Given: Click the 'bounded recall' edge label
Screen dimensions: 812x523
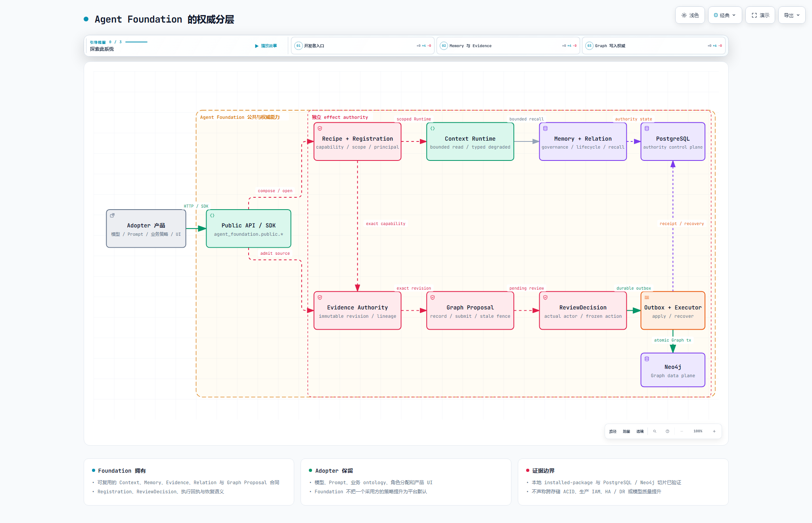Looking at the screenshot, I should (x=527, y=119).
